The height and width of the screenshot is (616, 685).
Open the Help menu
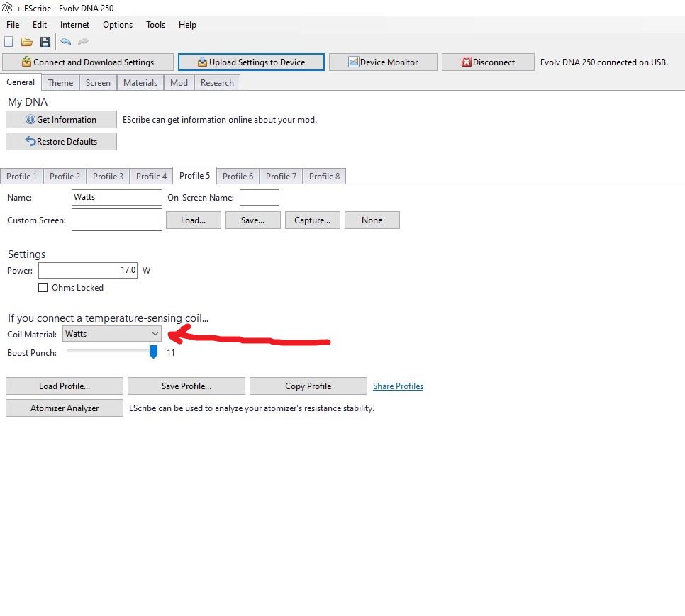coord(187,25)
